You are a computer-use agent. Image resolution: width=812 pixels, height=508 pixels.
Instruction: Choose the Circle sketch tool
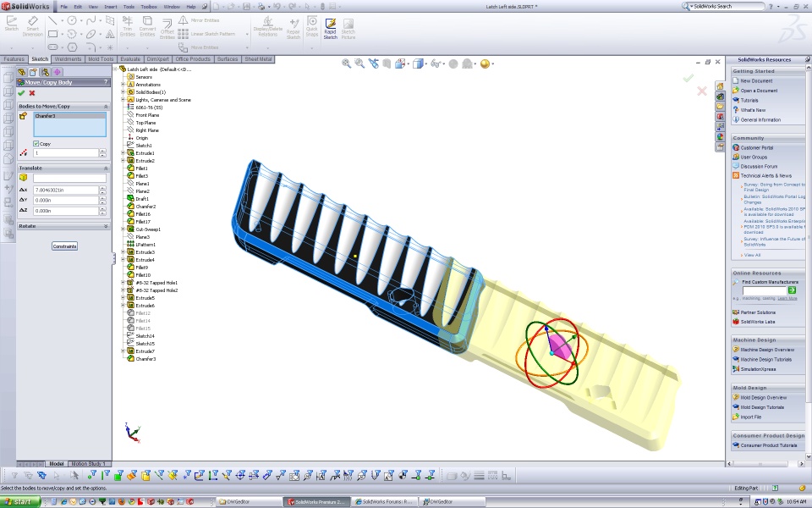coord(72,20)
